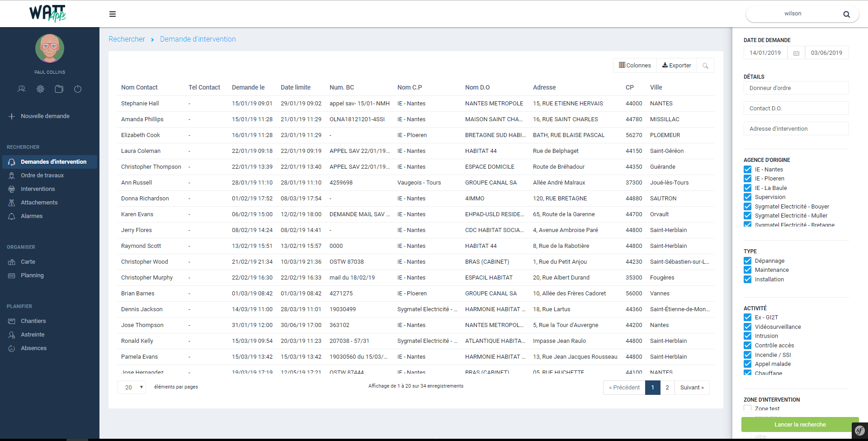Go to Planning in sidebar menu
868x441 pixels.
(32, 275)
